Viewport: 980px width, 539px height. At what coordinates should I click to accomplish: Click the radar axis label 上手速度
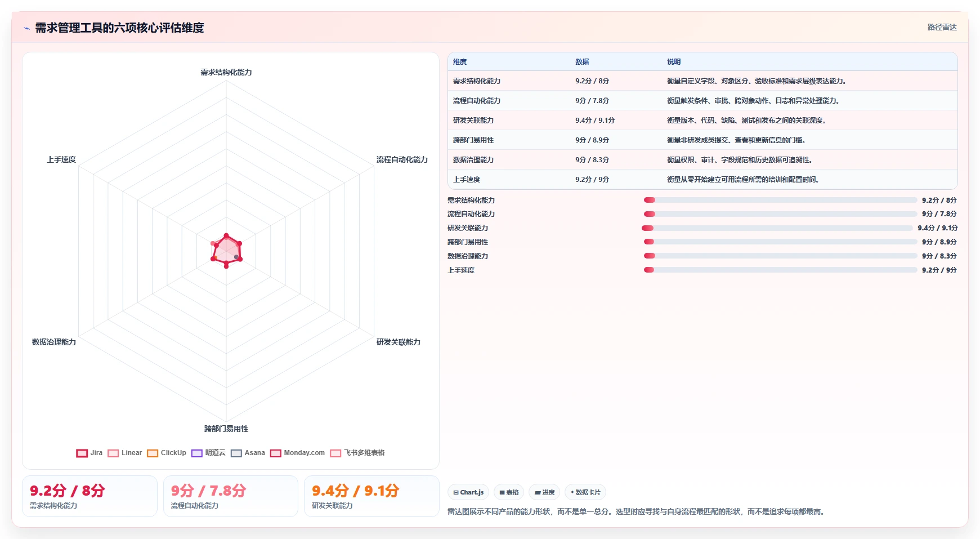click(61, 160)
